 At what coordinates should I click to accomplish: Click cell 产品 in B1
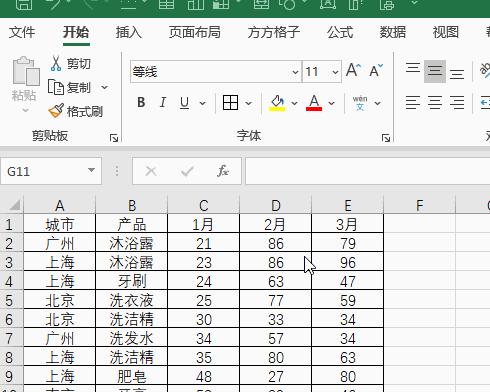point(132,224)
